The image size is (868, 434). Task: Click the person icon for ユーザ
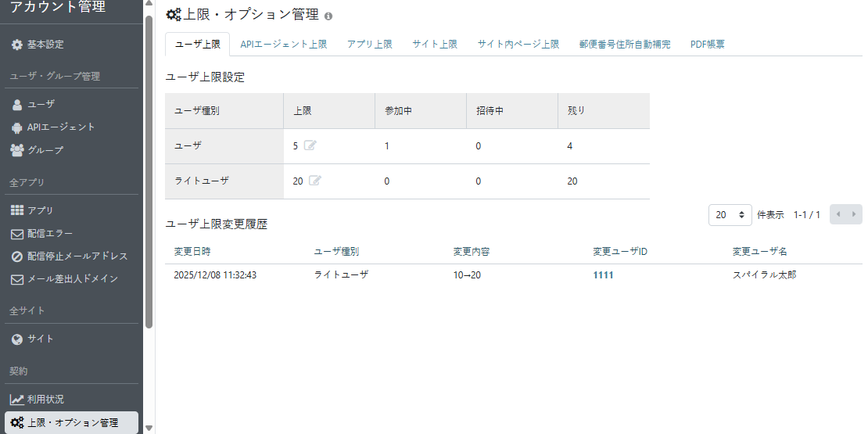pos(17,104)
